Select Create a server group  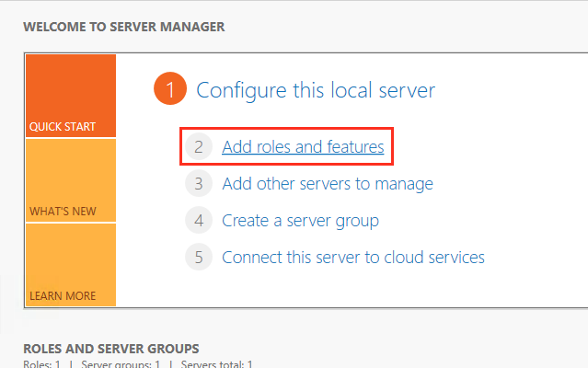[300, 221]
